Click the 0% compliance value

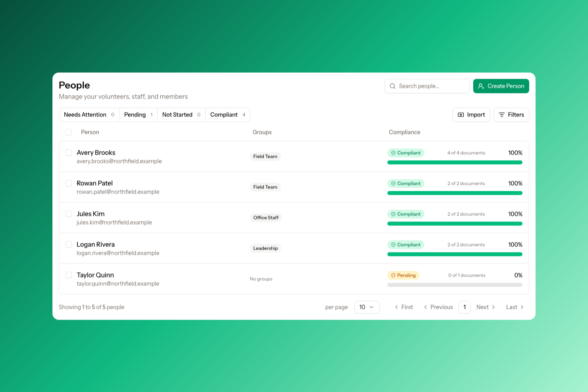point(518,275)
